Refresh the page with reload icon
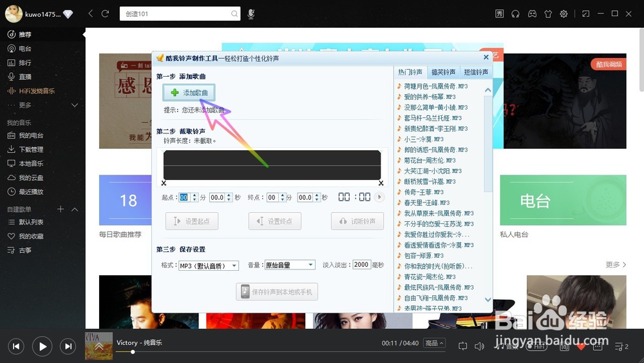 [105, 14]
